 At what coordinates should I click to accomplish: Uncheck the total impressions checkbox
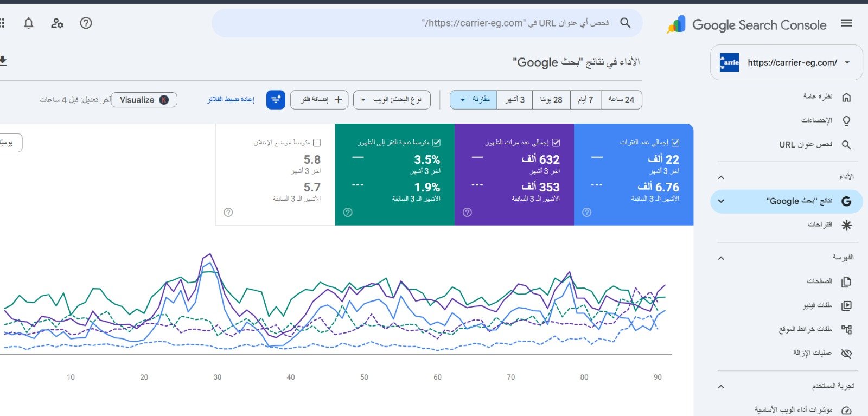(556, 143)
